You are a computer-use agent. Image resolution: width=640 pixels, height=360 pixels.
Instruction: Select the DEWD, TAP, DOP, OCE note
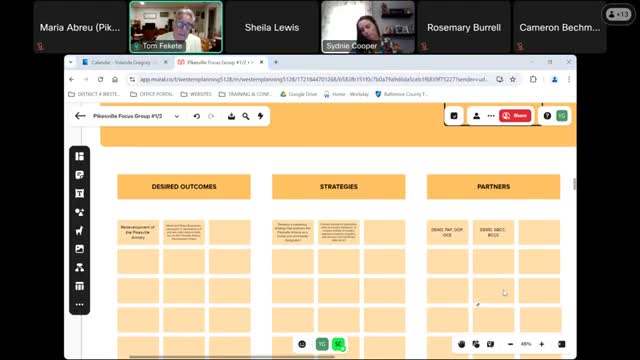click(x=447, y=232)
